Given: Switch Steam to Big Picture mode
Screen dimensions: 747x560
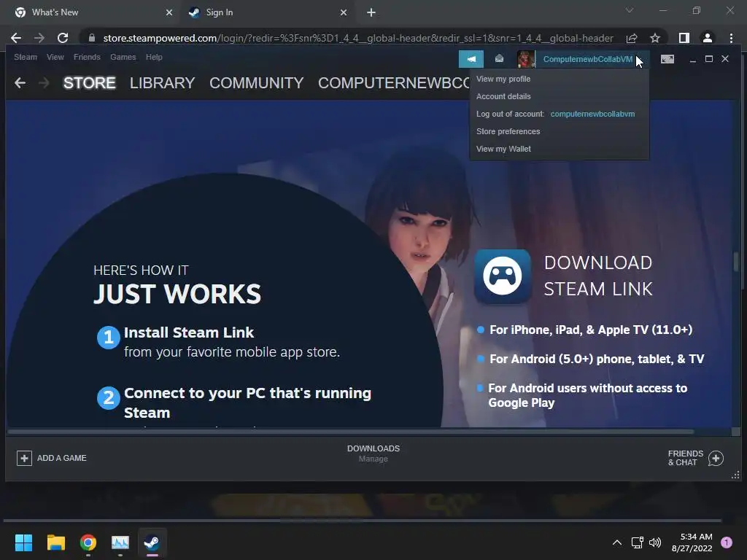Looking at the screenshot, I should pyautogui.click(x=667, y=59).
